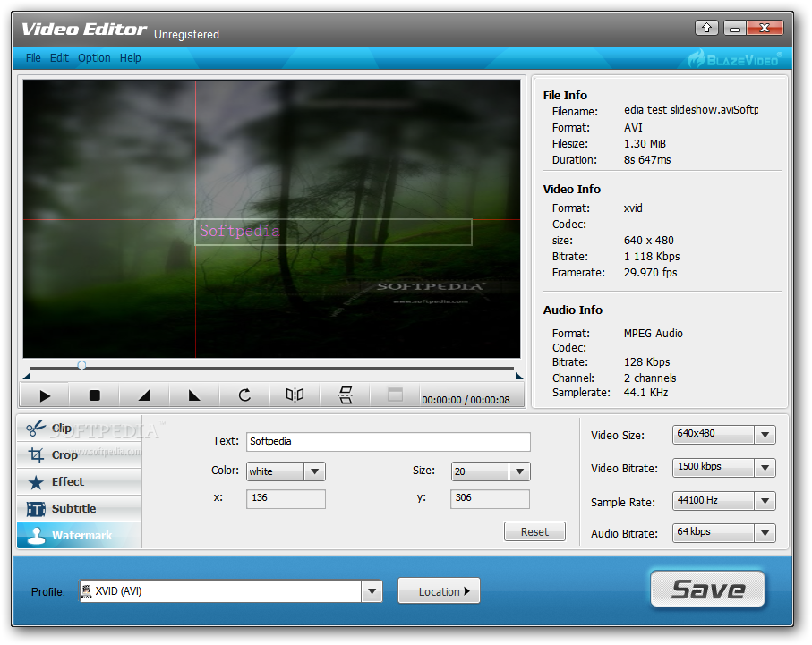812x645 pixels.
Task: Minimize the Video Editor window
Action: pos(734,28)
